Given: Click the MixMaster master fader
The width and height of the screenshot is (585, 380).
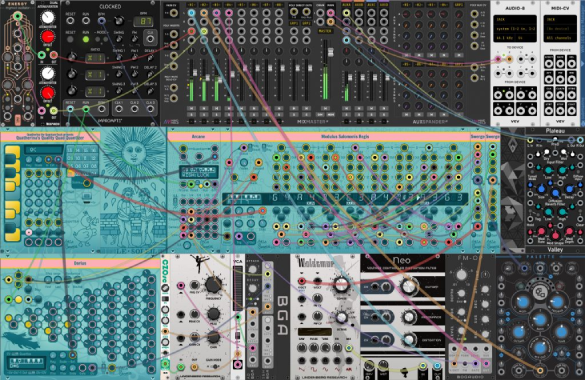Looking at the screenshot, I should point(330,52).
